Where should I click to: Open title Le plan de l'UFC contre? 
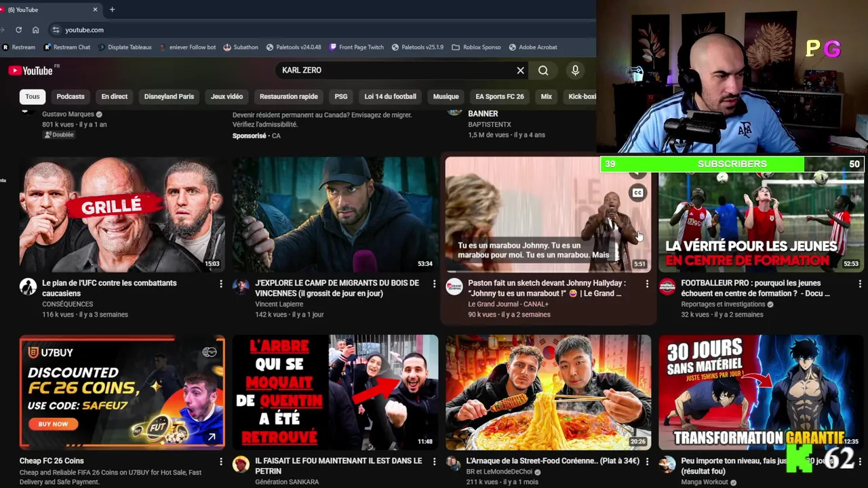[109, 288]
